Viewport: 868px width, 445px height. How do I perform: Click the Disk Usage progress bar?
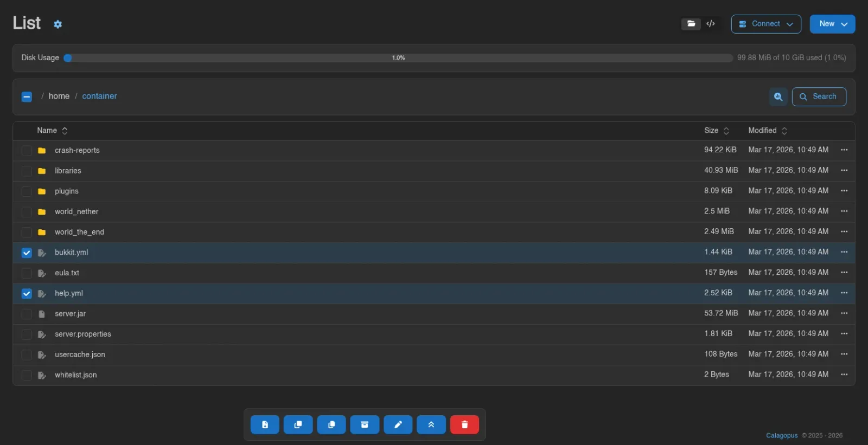click(x=398, y=58)
